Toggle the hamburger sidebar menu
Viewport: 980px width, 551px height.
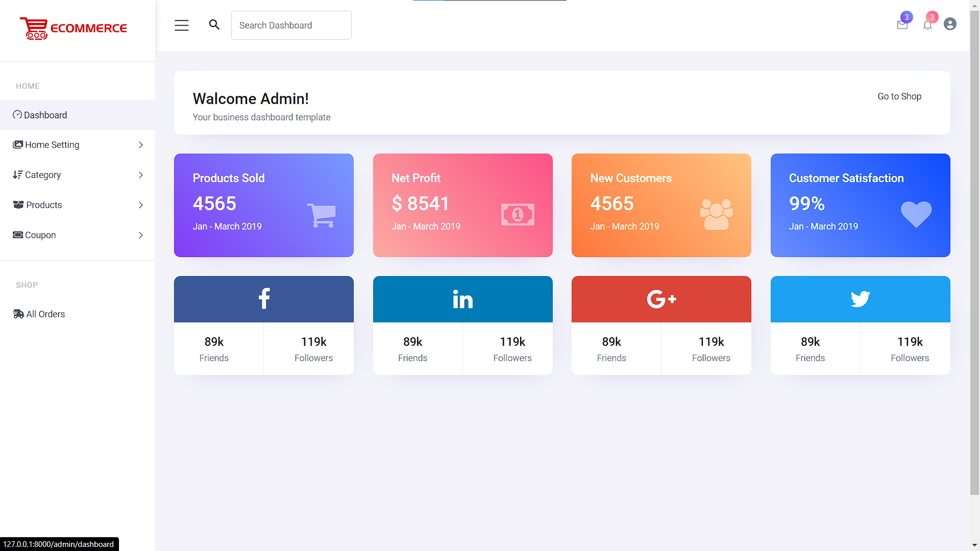[181, 26]
